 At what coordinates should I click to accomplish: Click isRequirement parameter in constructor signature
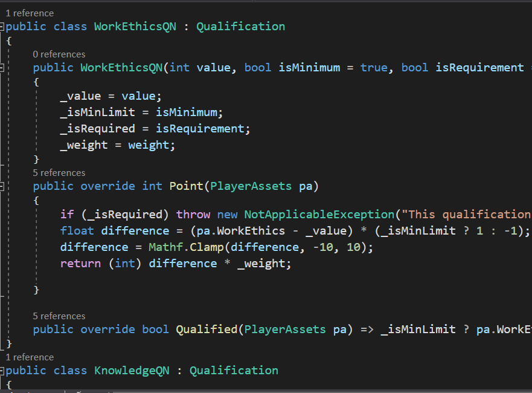click(x=479, y=68)
